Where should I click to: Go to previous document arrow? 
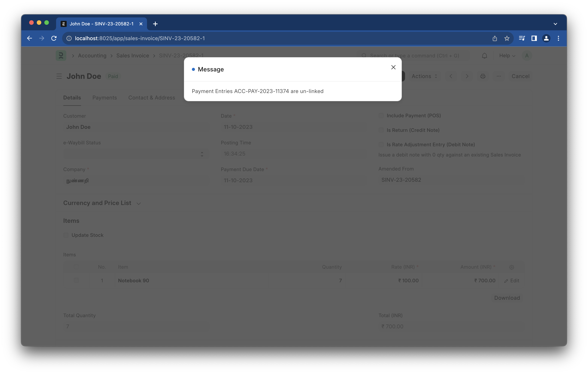click(x=451, y=76)
